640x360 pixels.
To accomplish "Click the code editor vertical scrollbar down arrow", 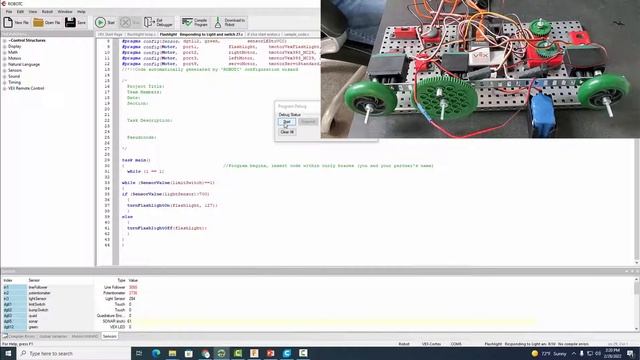I will click(637, 263).
